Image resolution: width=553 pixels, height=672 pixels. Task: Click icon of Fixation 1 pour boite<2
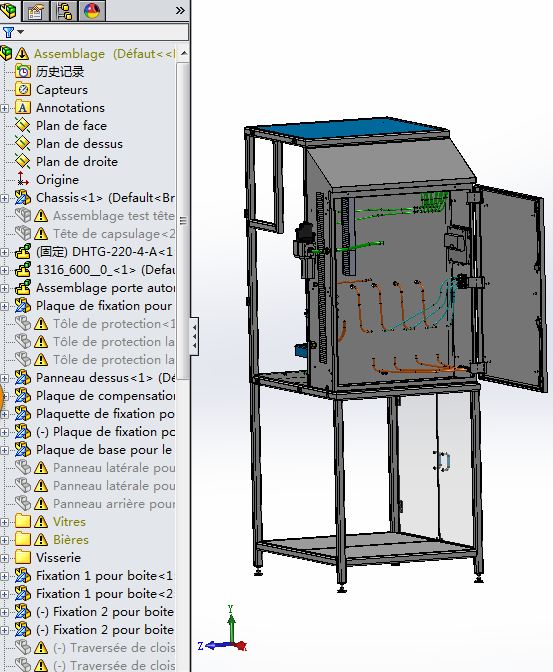click(x=23, y=594)
